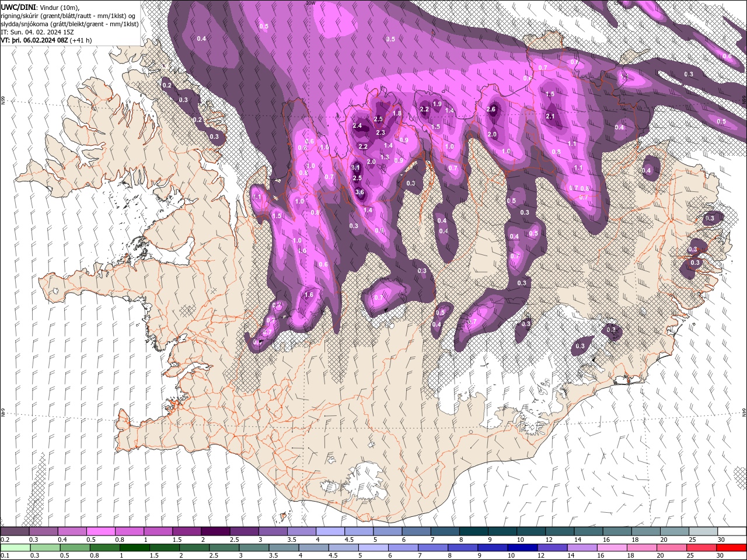Viewport: 747px width, 560px height.
Task: Click the lavender swatch between 4 and 4.5, top row
Action: pos(329,531)
